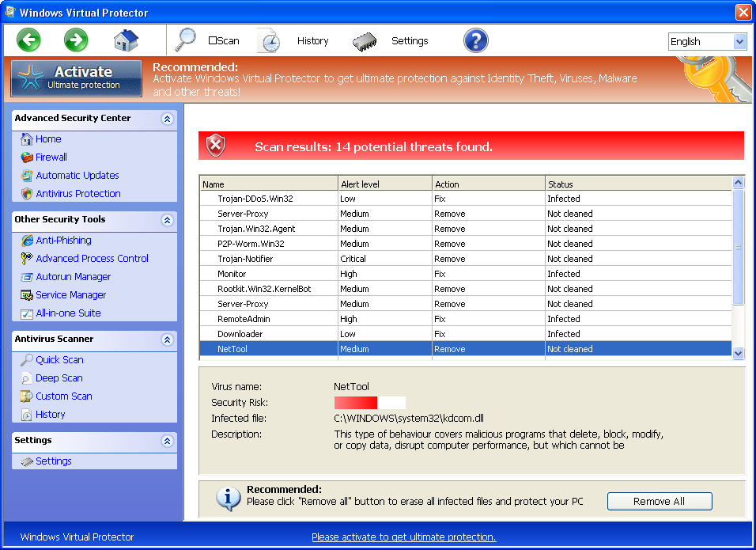Follow the 'Please activate to get ultimate protection' link

click(x=403, y=537)
